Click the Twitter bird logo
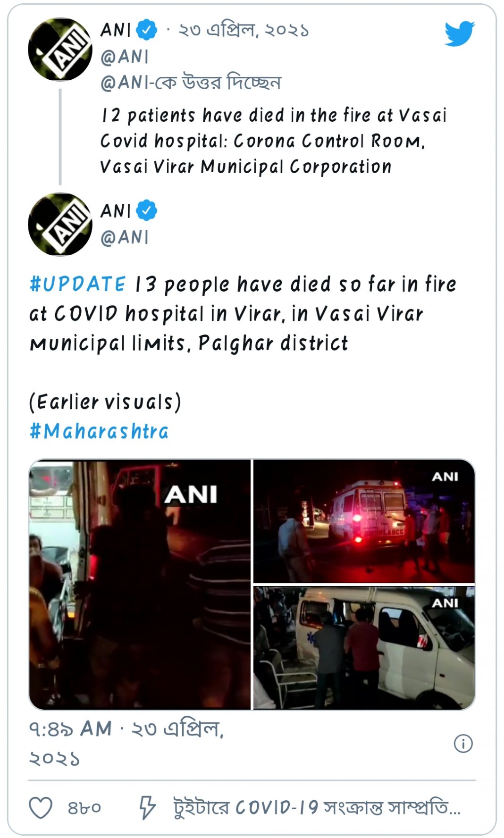This screenshot has height=838, width=504. click(x=459, y=33)
